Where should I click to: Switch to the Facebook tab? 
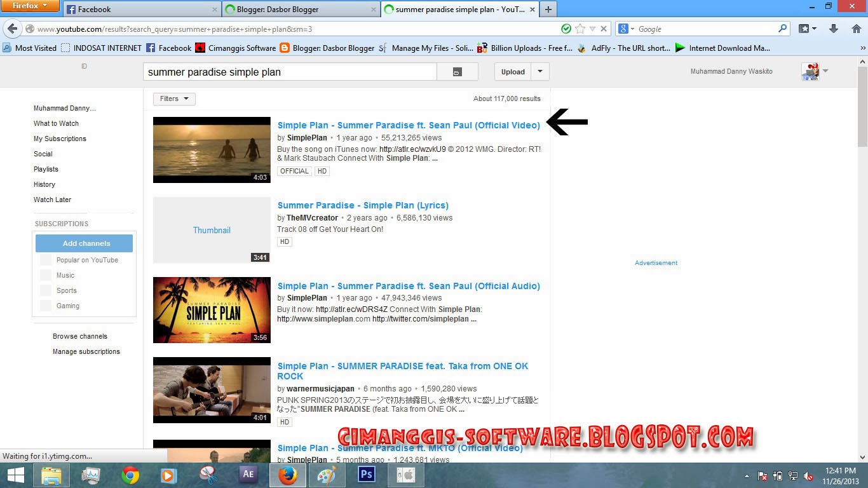(141, 10)
